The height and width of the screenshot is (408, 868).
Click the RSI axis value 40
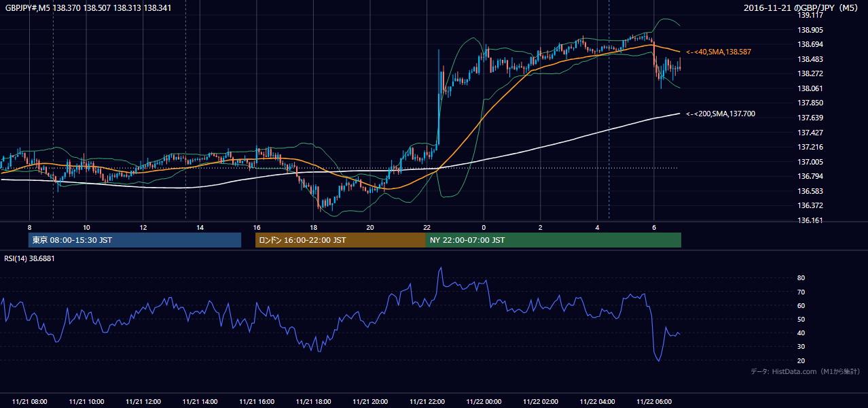(801, 333)
